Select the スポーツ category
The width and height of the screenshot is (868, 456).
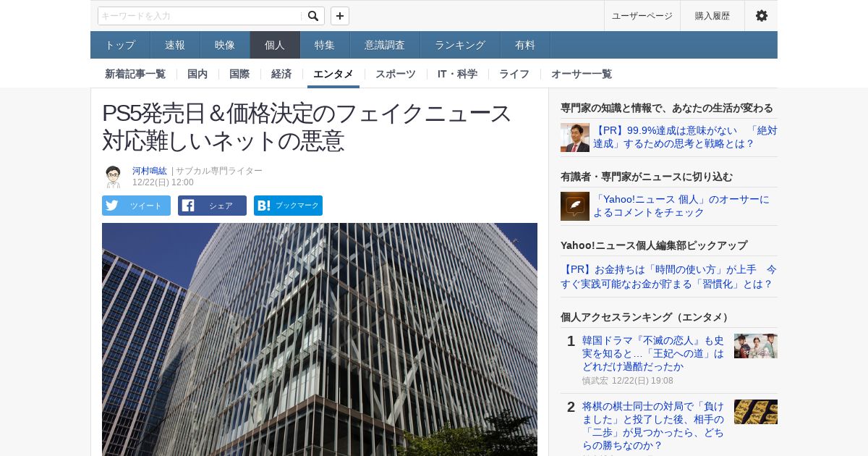[x=396, y=74]
